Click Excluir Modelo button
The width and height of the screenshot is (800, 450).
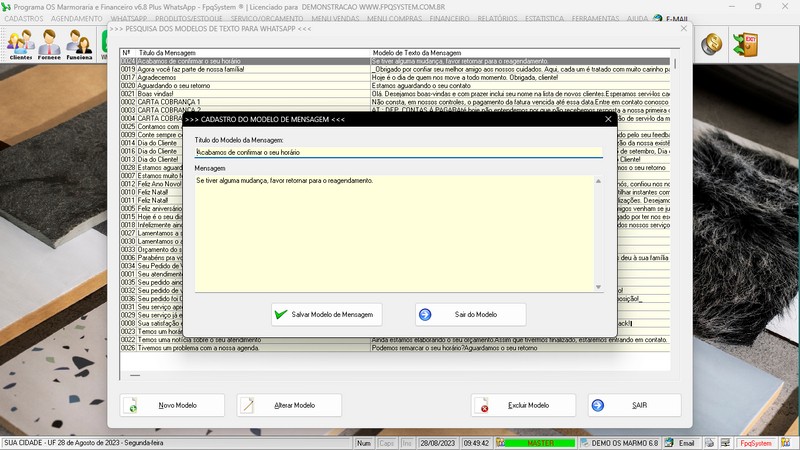(523, 405)
